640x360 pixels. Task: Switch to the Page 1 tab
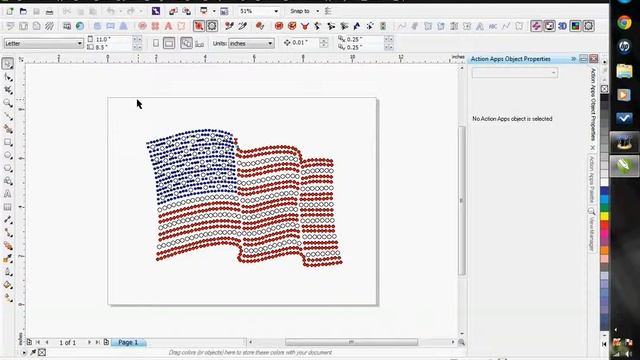click(x=128, y=342)
